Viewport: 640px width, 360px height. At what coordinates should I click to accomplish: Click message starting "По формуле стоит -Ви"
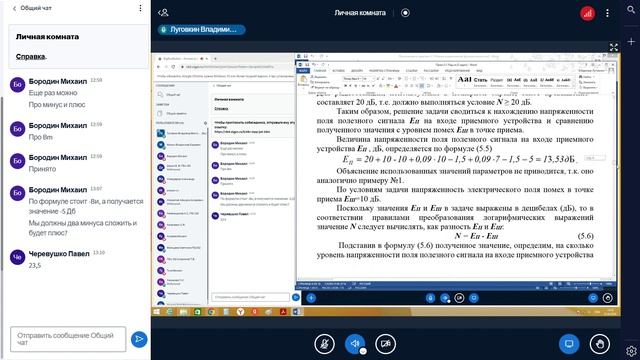coord(86,206)
